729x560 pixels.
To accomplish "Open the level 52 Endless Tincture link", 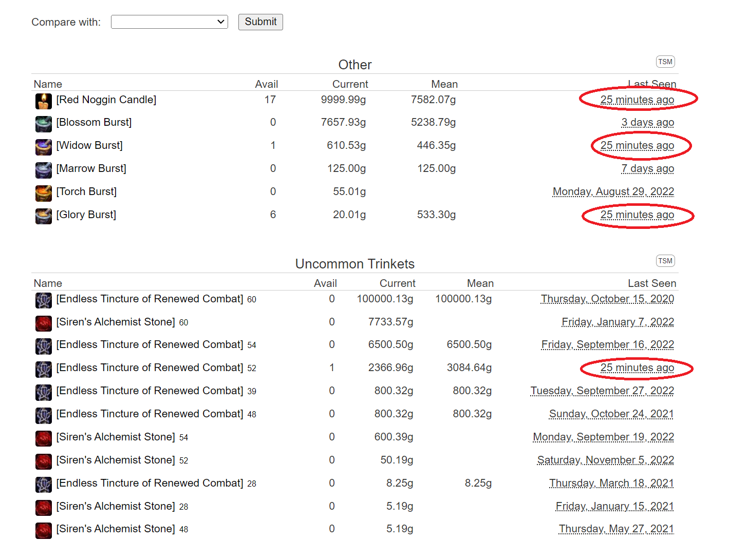I will [x=149, y=368].
